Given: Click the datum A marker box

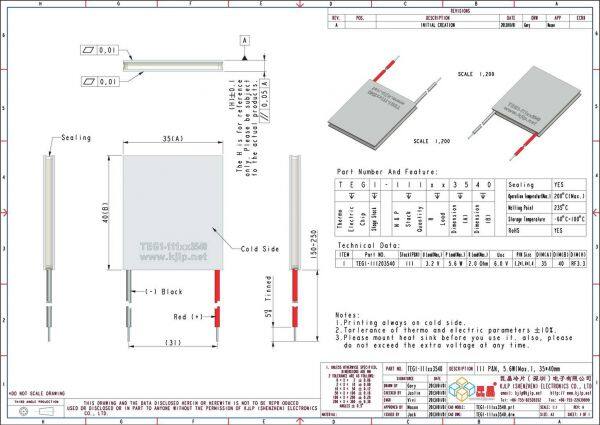Looking at the screenshot, I should [242, 38].
